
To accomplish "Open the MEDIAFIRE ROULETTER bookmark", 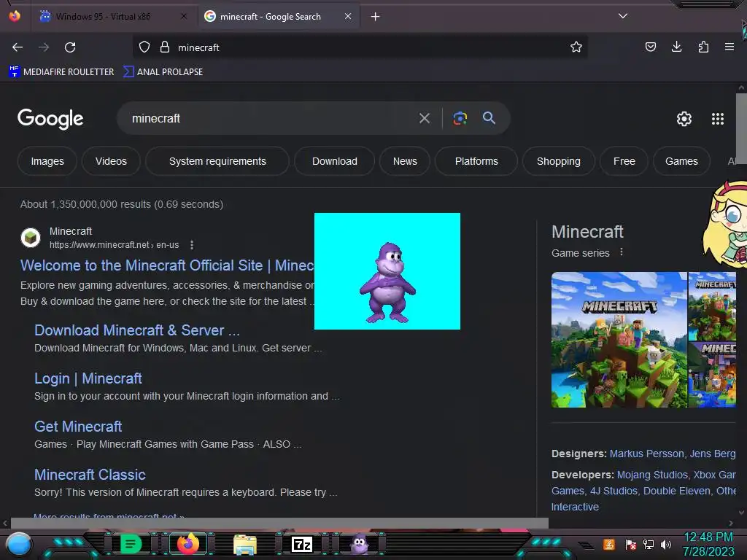I will (61, 72).
